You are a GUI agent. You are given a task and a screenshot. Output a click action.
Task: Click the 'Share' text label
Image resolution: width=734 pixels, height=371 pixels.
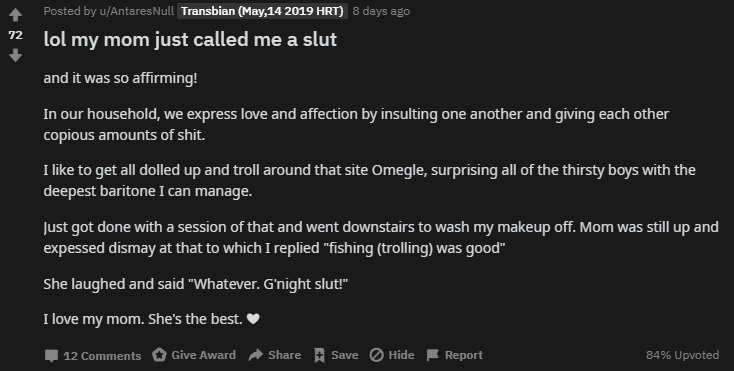pos(285,355)
